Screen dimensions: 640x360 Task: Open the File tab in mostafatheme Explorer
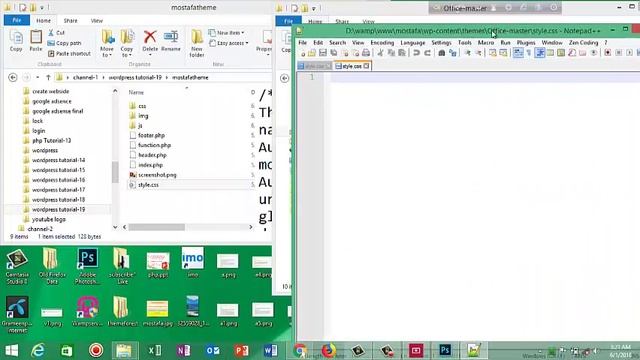point(17,20)
